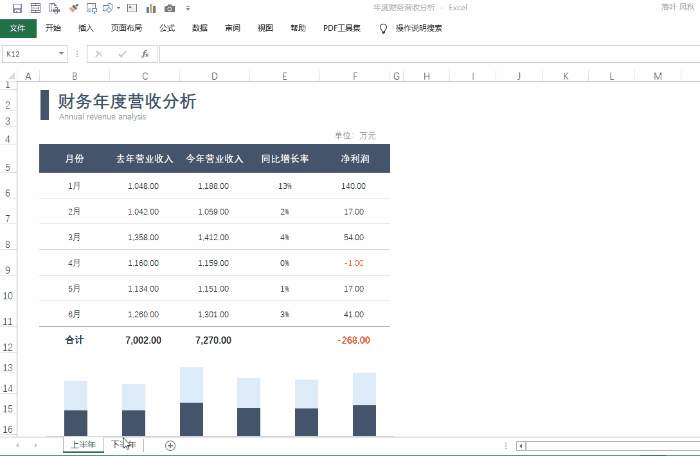The height and width of the screenshot is (456, 700).
Task: Click the formula bar input field
Action: coord(420,54)
